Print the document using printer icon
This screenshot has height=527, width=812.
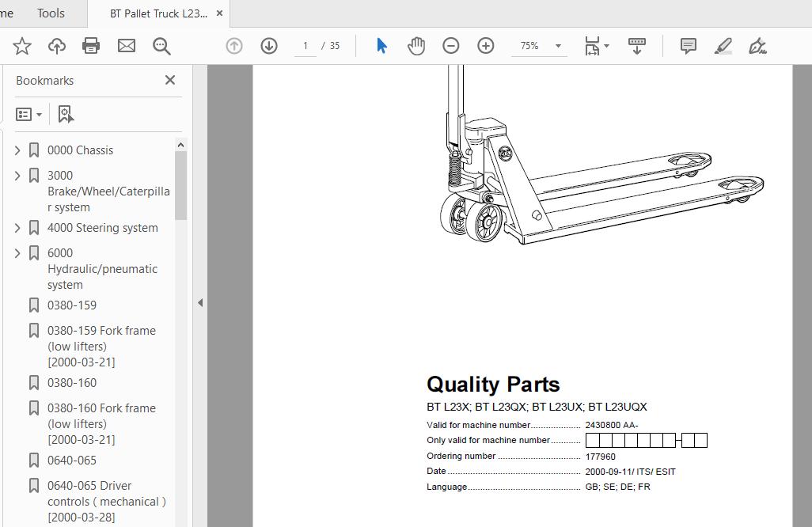pos(91,46)
